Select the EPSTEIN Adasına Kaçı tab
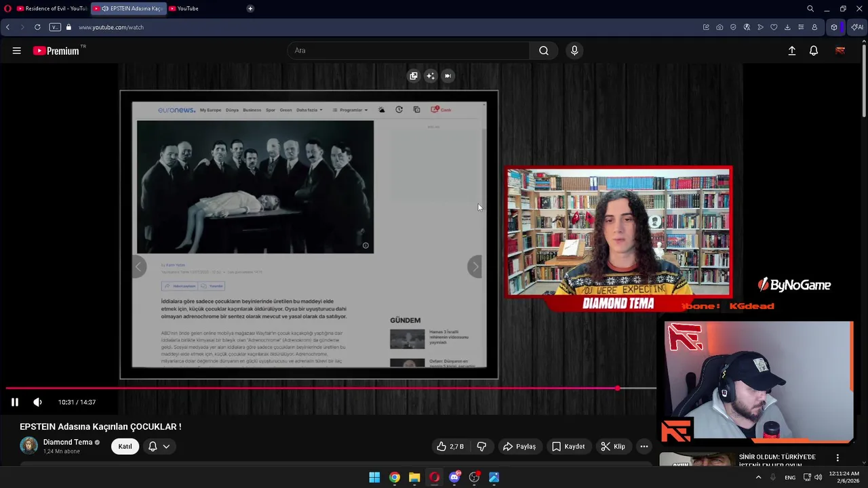Image resolution: width=868 pixels, height=488 pixels. (x=128, y=9)
